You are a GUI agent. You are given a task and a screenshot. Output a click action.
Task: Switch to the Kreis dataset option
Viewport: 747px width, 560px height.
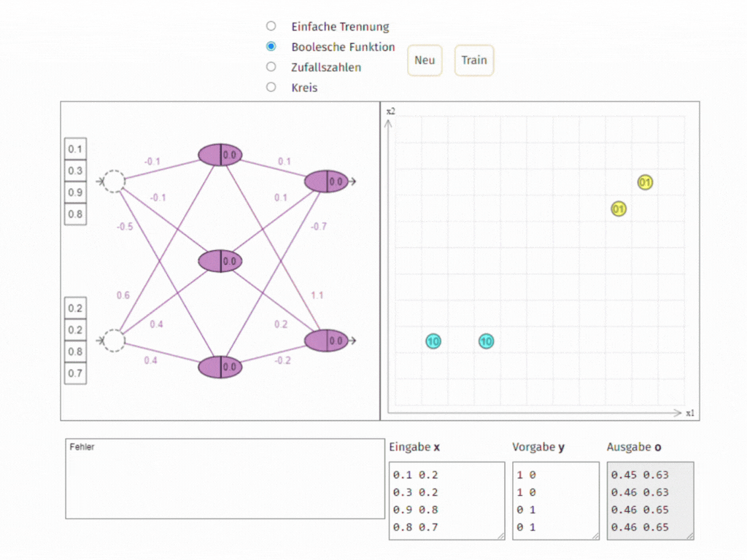pos(271,86)
